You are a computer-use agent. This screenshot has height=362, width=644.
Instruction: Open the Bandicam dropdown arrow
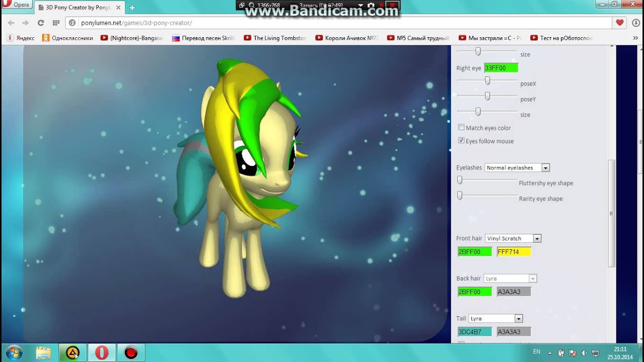360,5
